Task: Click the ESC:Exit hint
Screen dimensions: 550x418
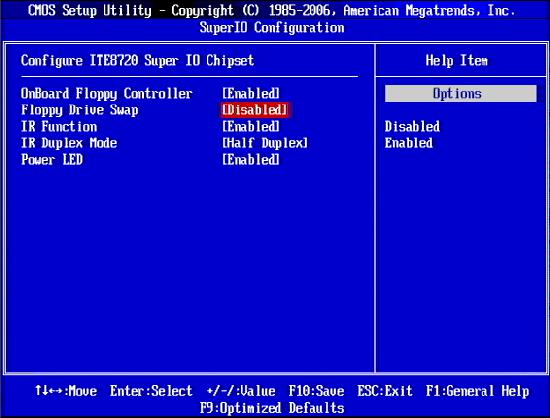Action: click(x=385, y=391)
